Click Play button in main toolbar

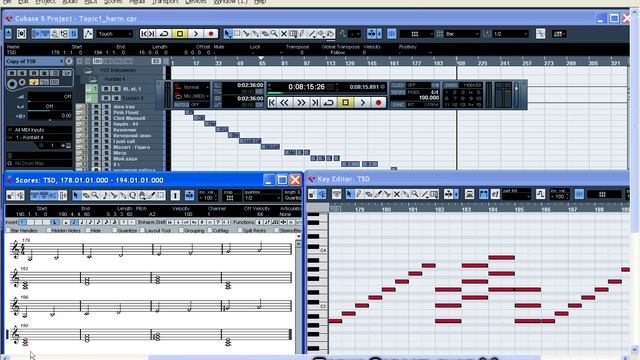tap(196, 34)
